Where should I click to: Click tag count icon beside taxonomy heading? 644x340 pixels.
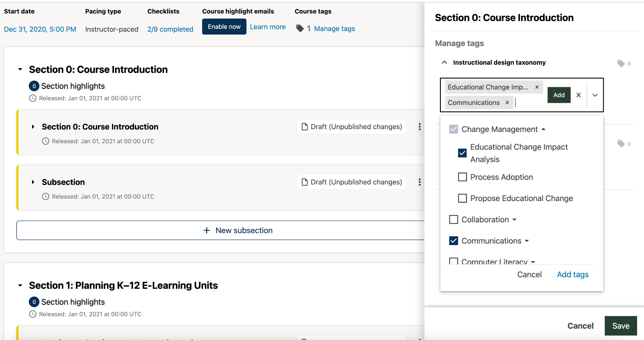(621, 63)
